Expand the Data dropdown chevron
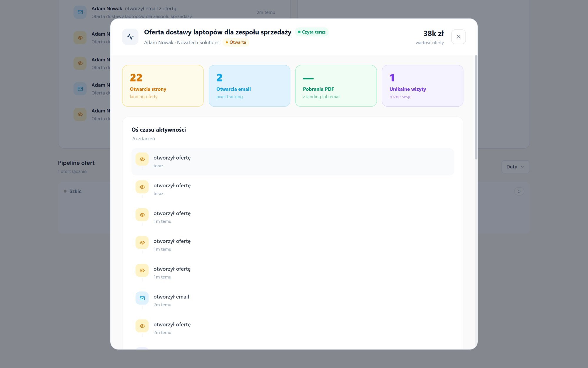588x368 pixels. [x=522, y=167]
